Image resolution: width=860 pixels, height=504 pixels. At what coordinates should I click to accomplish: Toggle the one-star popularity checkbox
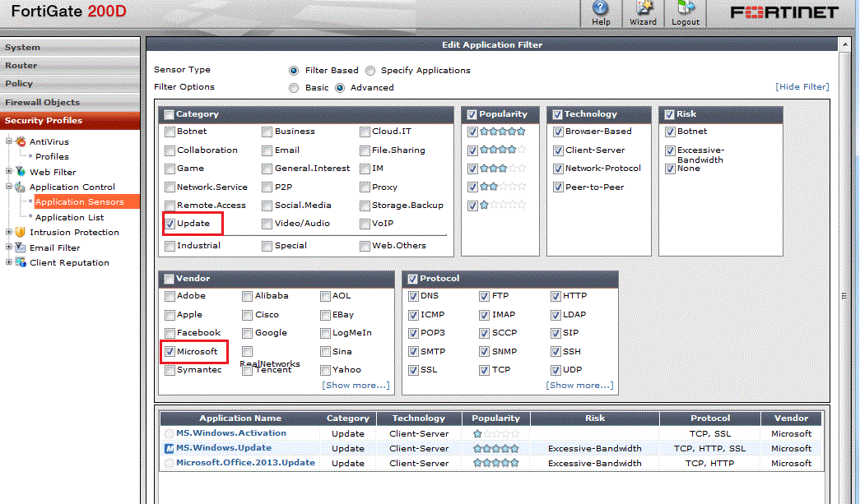pos(472,206)
